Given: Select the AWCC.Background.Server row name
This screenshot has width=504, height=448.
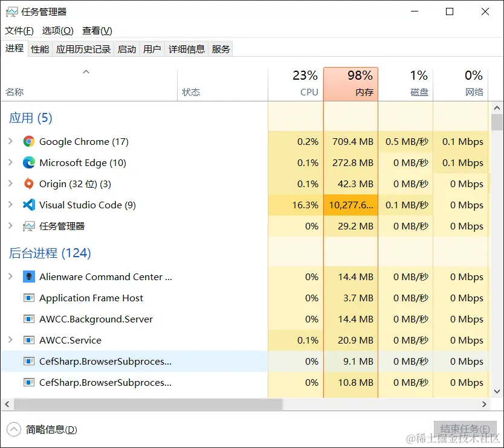Looking at the screenshot, I should coord(96,319).
